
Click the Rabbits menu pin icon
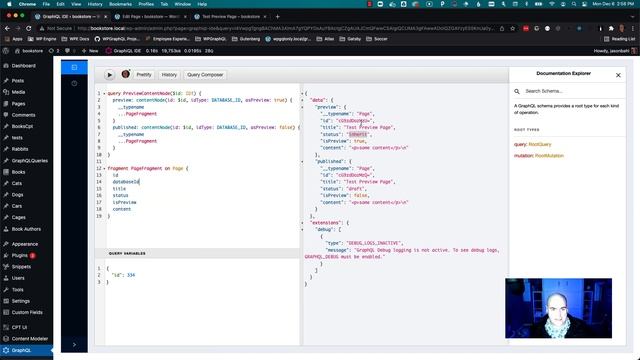tap(6, 149)
